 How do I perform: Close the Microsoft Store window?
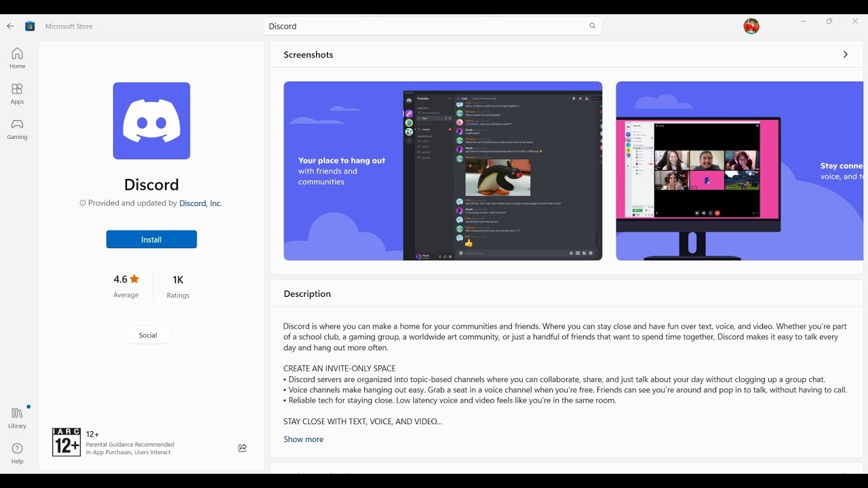(x=855, y=22)
